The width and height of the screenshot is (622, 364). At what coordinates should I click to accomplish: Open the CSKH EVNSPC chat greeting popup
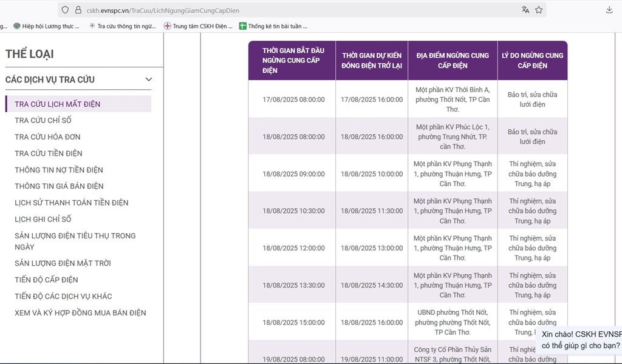point(580,340)
